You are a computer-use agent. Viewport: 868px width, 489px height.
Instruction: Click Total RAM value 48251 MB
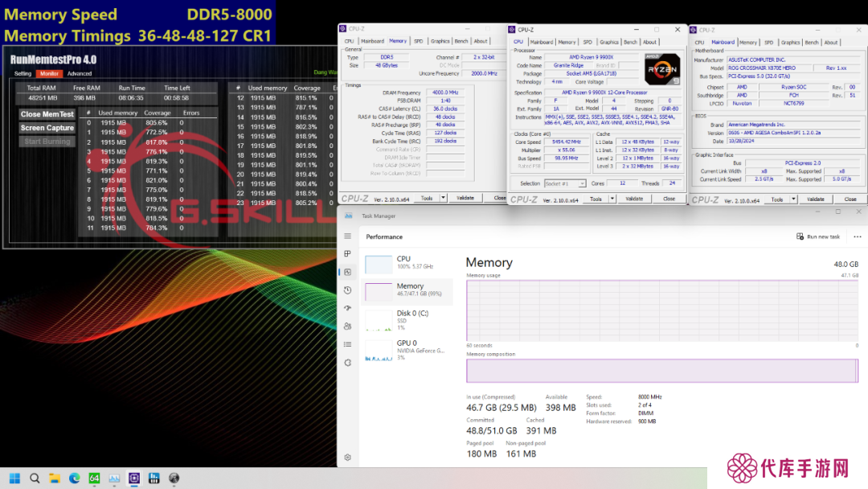point(43,97)
